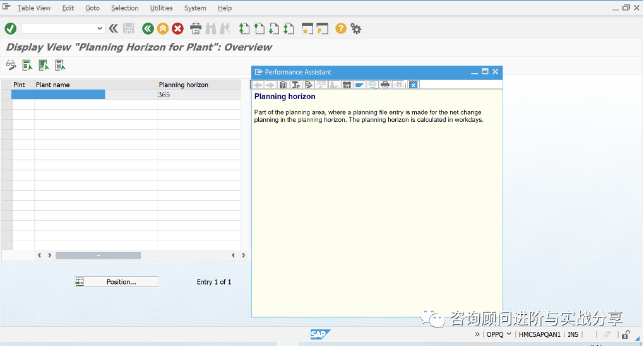Open the Glossary icon in Performance Assistant
This screenshot has width=644, height=347.
[x=347, y=85]
